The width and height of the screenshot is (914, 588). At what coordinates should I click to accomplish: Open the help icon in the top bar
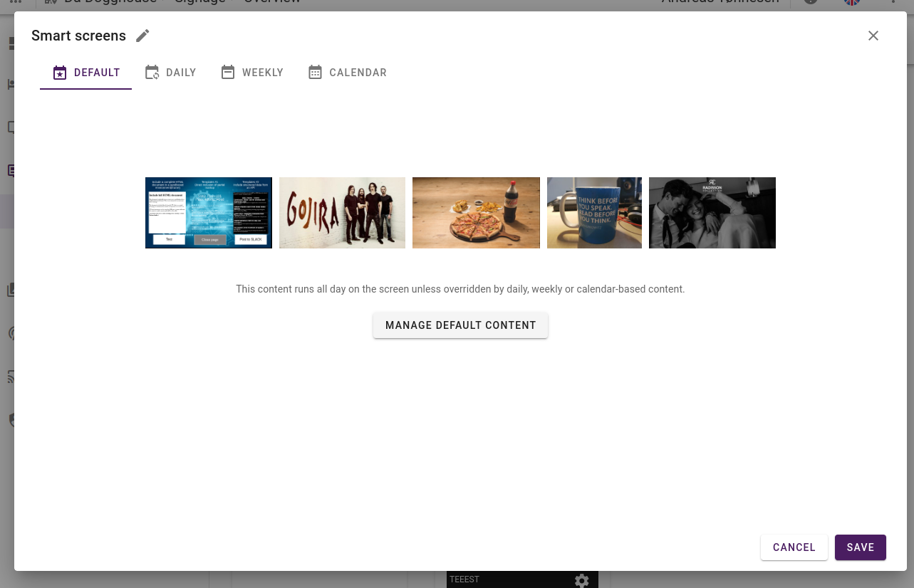[x=810, y=3]
